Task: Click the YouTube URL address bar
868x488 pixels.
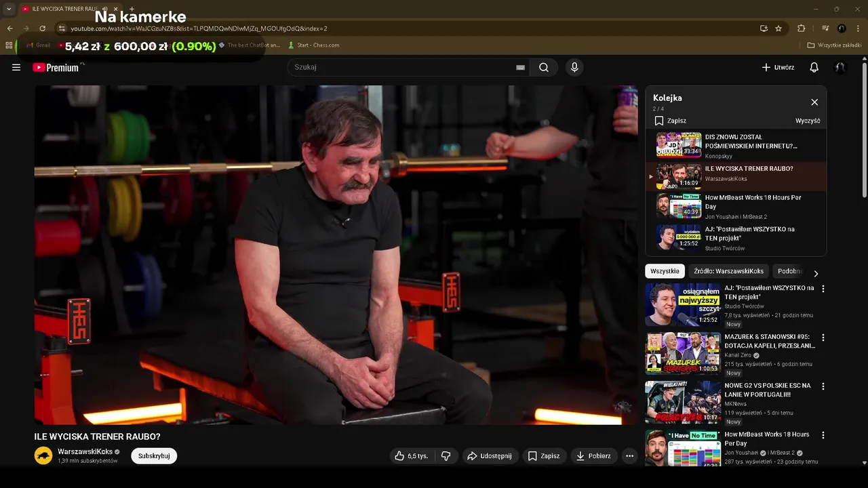Action: 407,28
